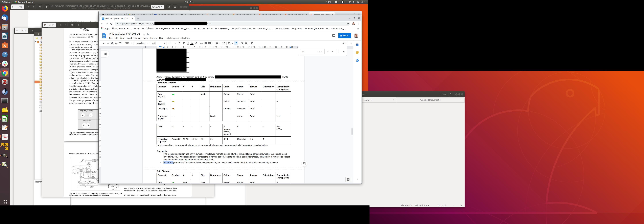Image resolution: width=644 pixels, height=224 pixels.
Task: Open the document outline panel icon
Action: click(x=105, y=54)
